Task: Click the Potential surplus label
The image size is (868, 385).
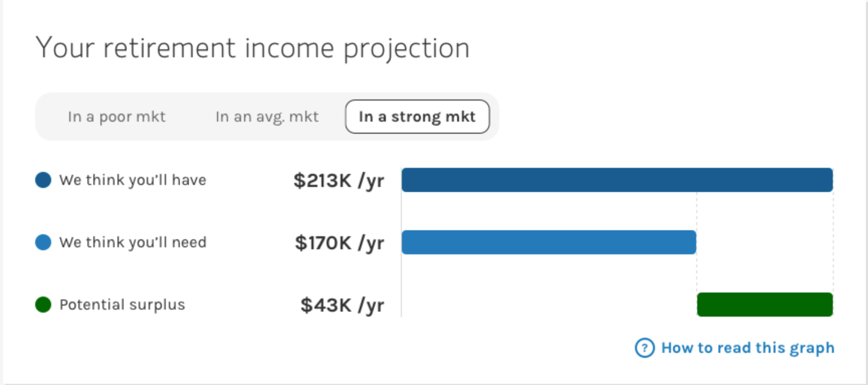Action: [x=122, y=305]
